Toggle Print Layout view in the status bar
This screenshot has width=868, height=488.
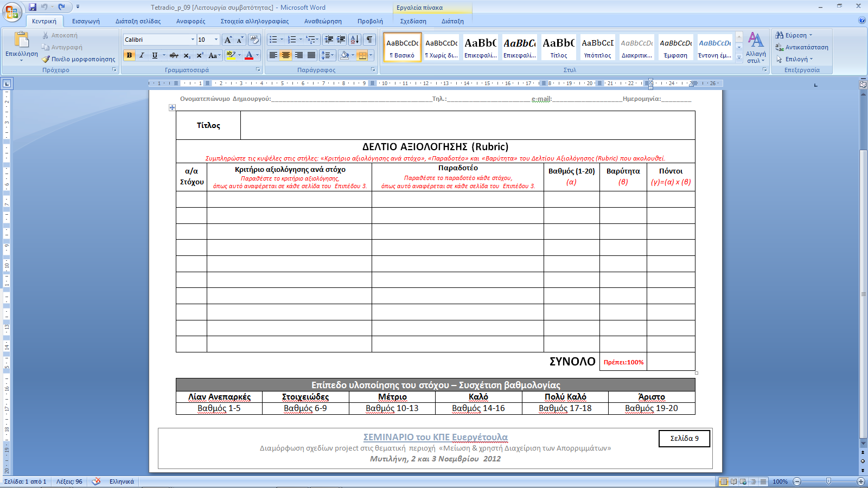tap(724, 481)
